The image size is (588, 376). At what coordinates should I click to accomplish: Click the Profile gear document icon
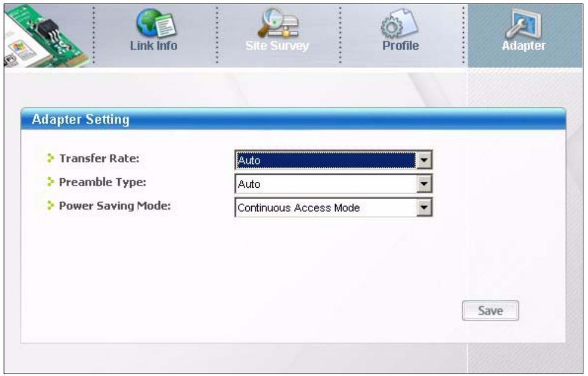[x=399, y=23]
